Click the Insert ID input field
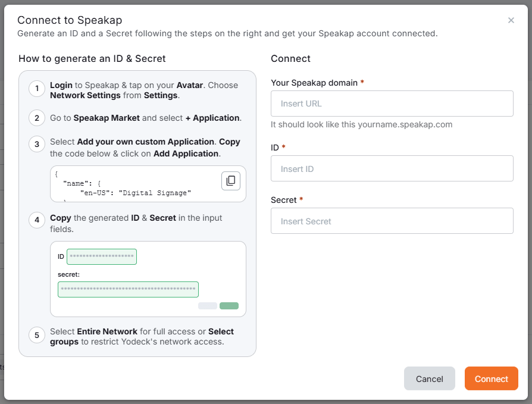Viewport: 532px width, 404px height. 392,168
